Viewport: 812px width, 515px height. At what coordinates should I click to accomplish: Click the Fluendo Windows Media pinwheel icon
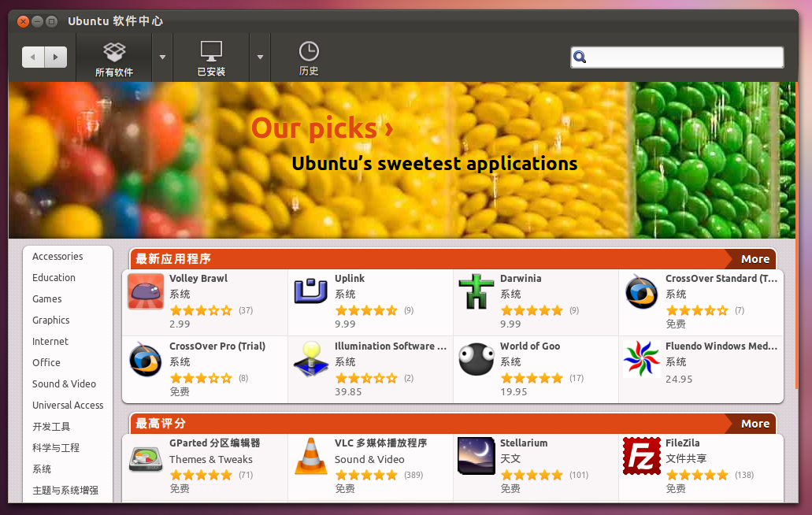tap(642, 358)
